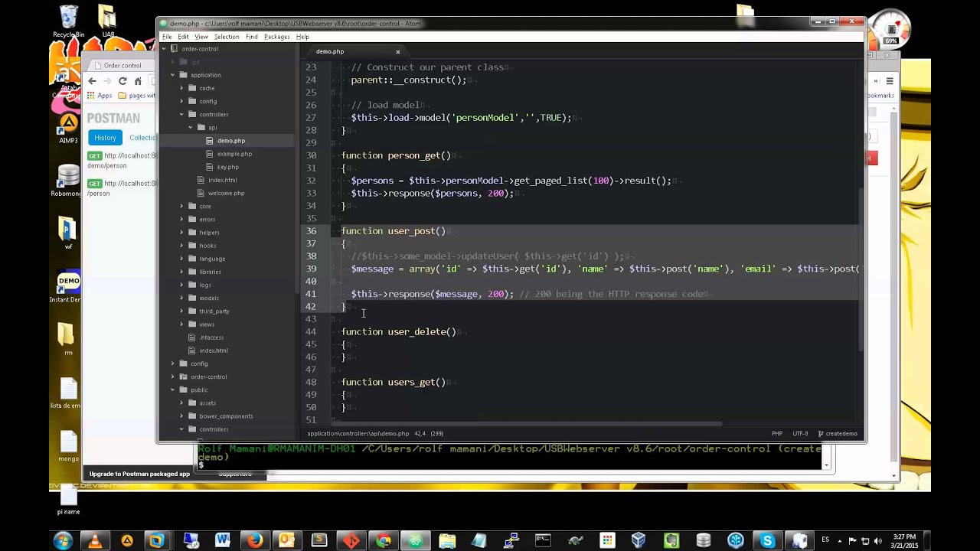Click the home icon in Chrome window
This screenshot has height=551, width=980.
pyautogui.click(x=138, y=81)
